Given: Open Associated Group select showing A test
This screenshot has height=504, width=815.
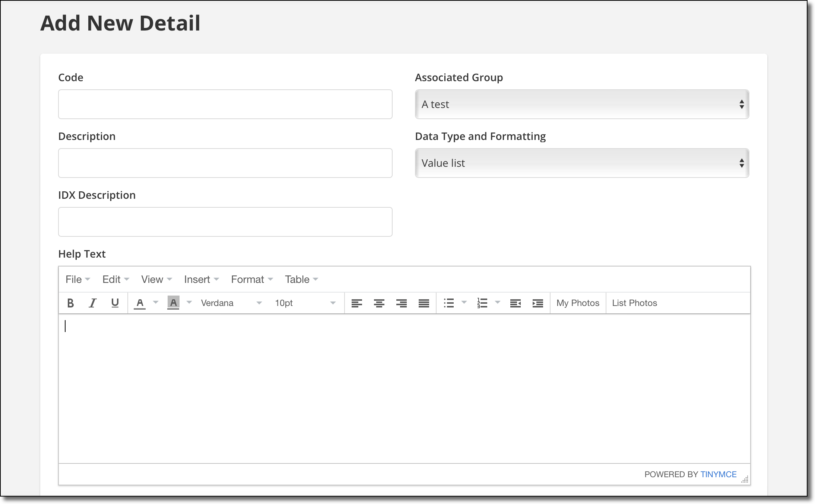Looking at the screenshot, I should (x=582, y=104).
